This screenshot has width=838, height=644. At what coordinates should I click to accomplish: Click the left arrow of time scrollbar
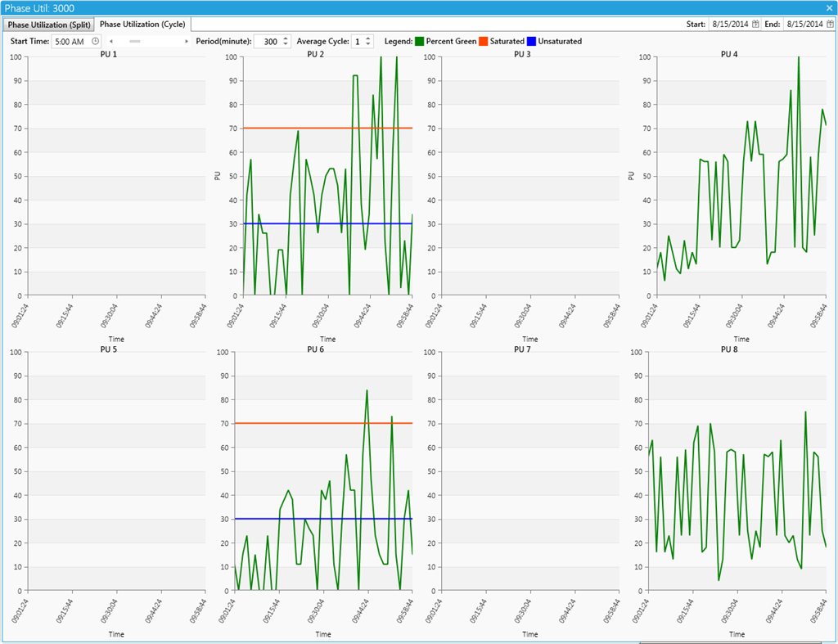coord(111,41)
